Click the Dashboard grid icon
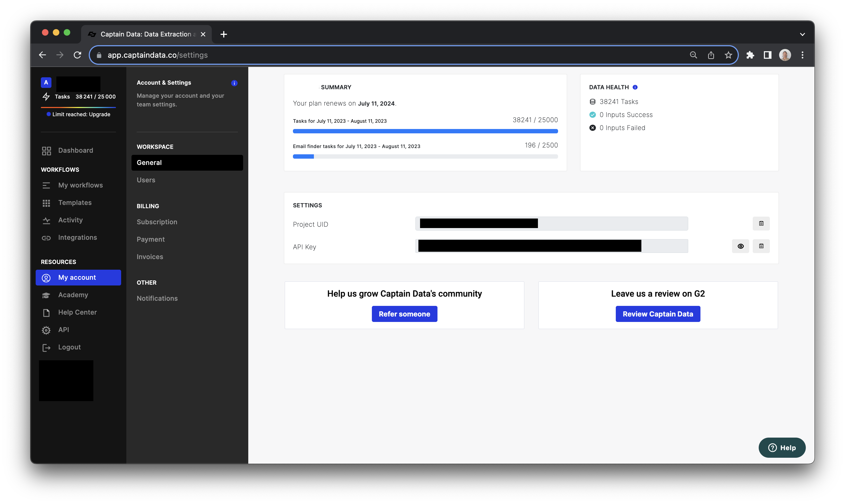This screenshot has width=845, height=504. pyautogui.click(x=46, y=151)
